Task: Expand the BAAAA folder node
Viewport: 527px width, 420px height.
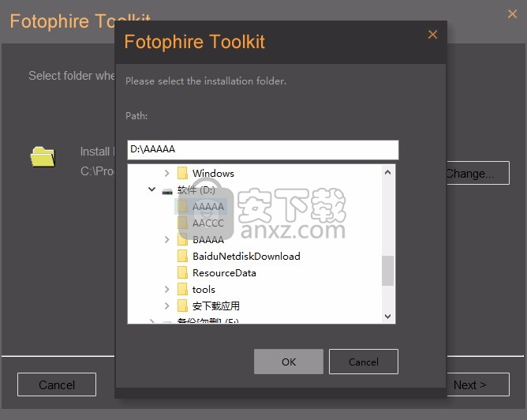Action: tap(166, 239)
